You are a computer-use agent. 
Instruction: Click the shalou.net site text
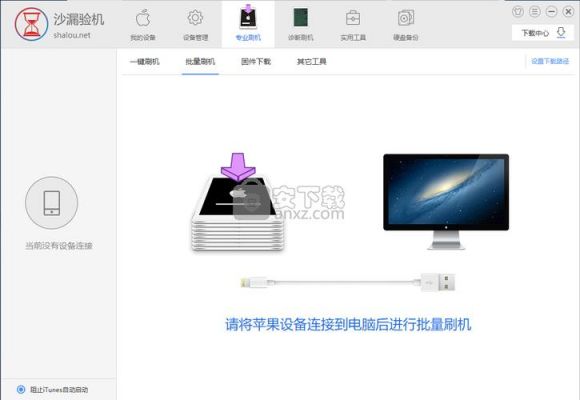(x=72, y=35)
